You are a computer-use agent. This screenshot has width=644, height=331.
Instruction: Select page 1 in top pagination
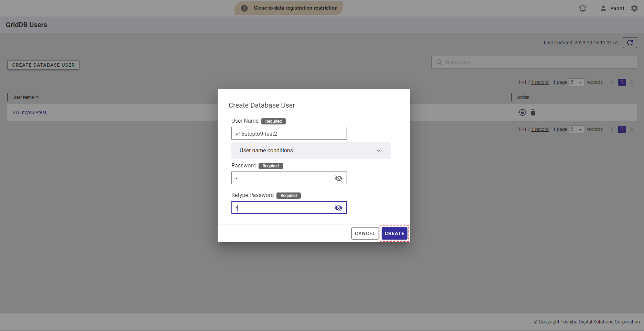tap(622, 82)
